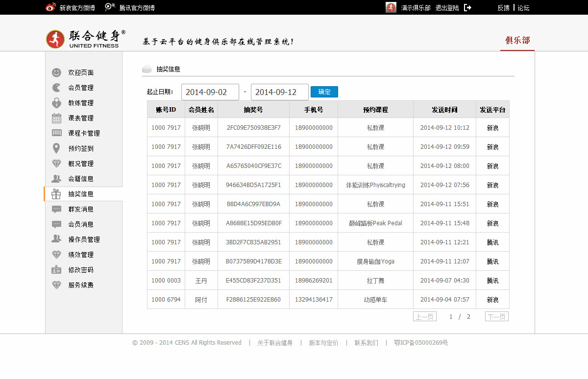588x379 pixels.
Task: Click the start date field 2014-09-02
Action: (x=210, y=92)
